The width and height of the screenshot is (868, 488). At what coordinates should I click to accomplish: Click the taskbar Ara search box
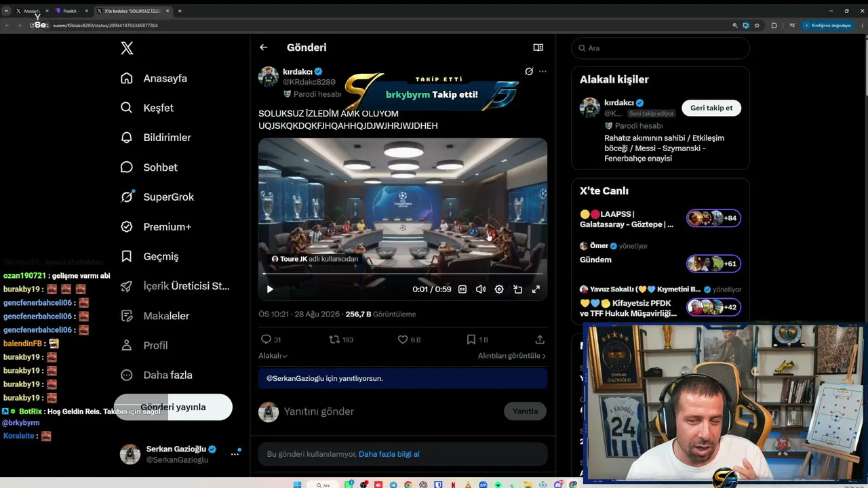(324, 485)
